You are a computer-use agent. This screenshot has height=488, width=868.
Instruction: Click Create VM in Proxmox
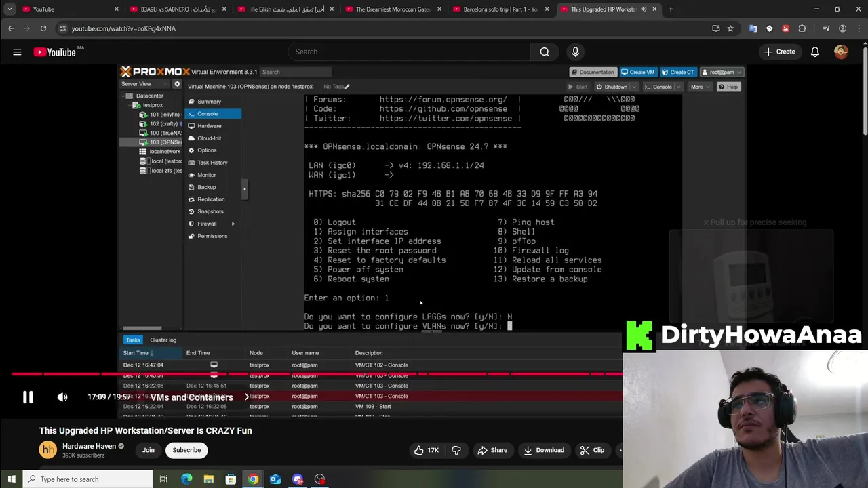coord(638,72)
